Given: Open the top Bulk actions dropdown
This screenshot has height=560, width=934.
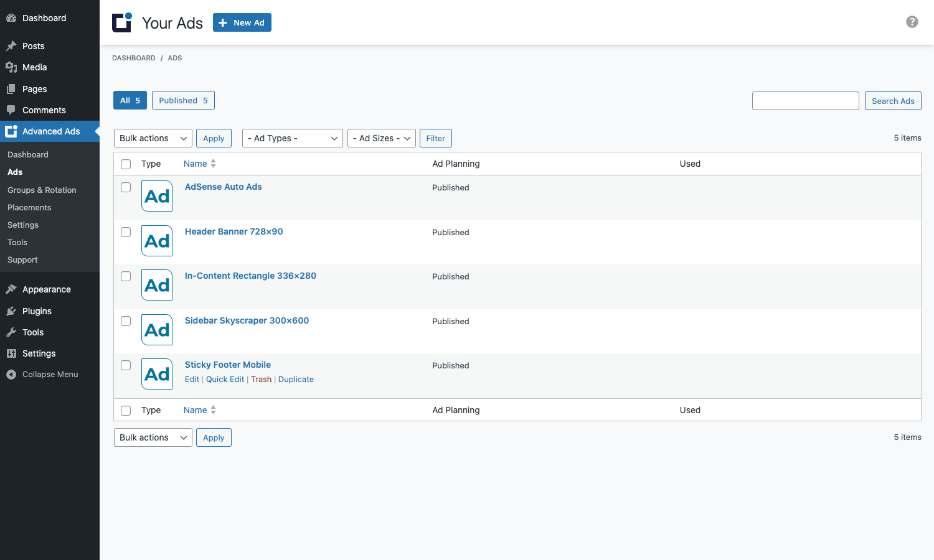Looking at the screenshot, I should tap(153, 138).
